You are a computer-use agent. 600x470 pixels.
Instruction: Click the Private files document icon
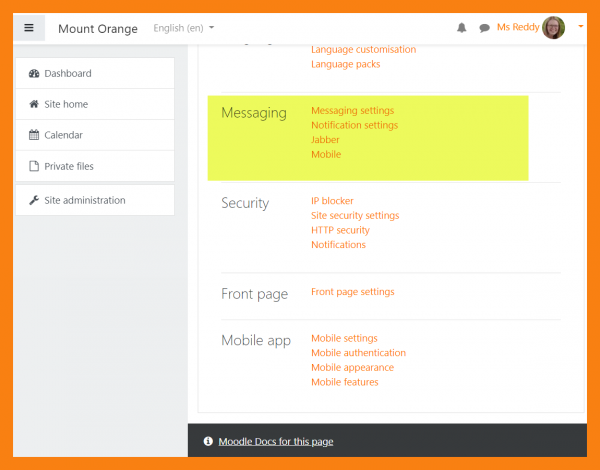tap(34, 166)
